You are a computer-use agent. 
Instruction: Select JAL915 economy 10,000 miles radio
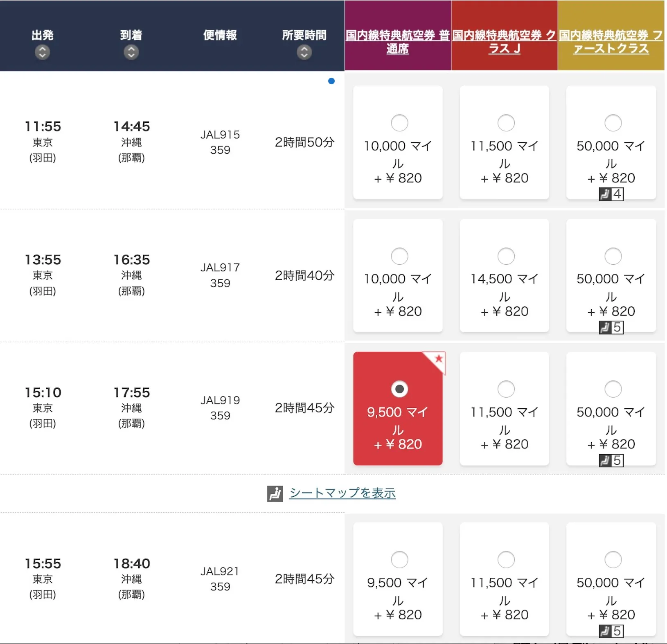click(399, 123)
